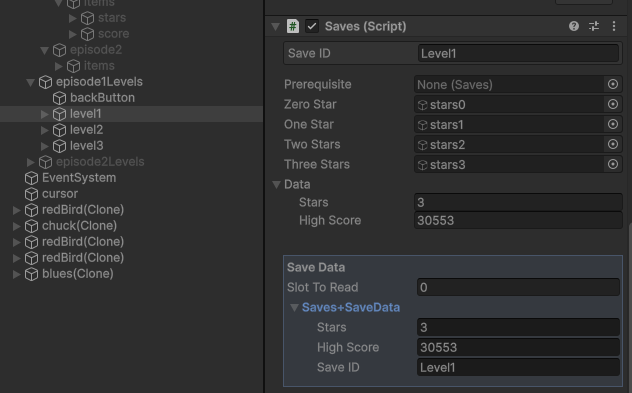Expand items under episode2
Viewport: 632px width, 393px height.
[58, 66]
